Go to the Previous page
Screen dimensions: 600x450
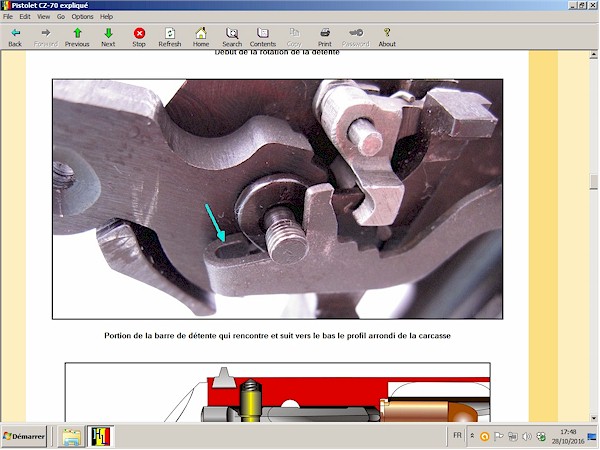click(77, 37)
